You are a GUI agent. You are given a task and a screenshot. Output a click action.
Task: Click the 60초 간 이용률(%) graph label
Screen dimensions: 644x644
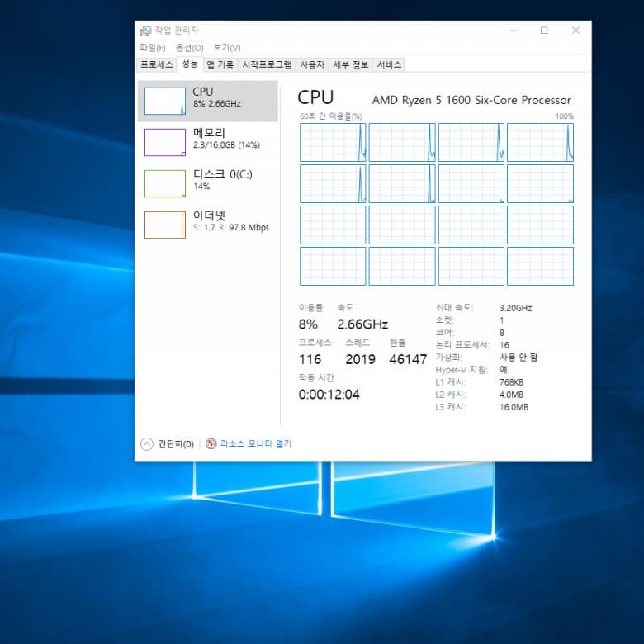click(330, 116)
